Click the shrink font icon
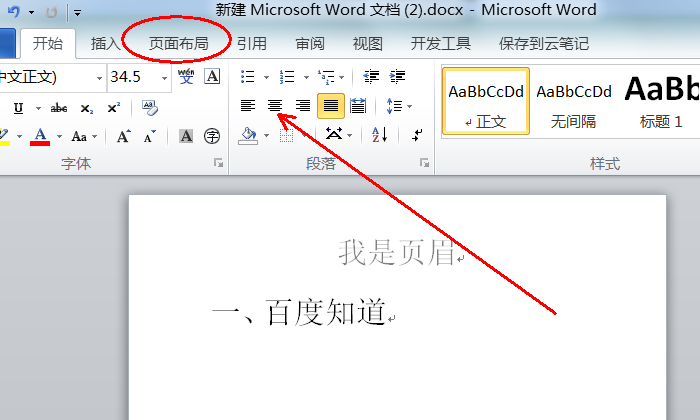The width and height of the screenshot is (700, 420). (x=150, y=136)
